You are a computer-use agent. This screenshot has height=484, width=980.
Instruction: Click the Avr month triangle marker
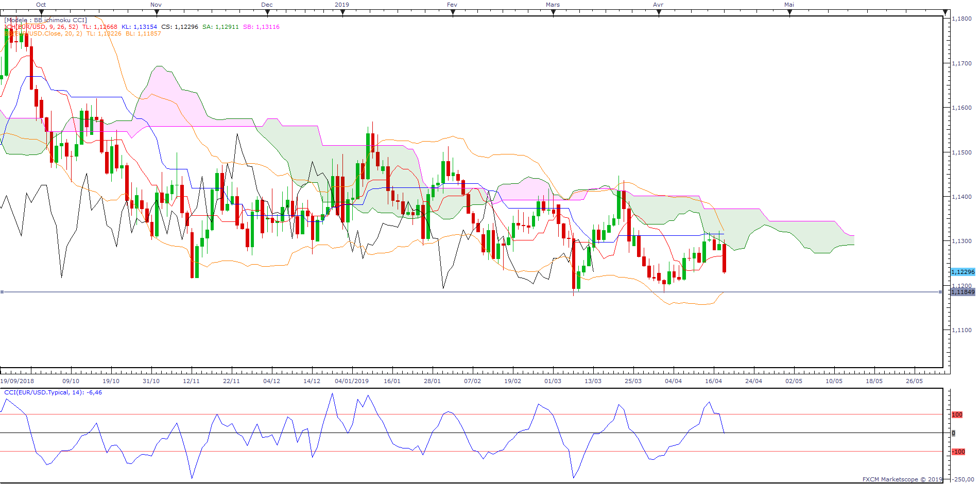point(659,12)
